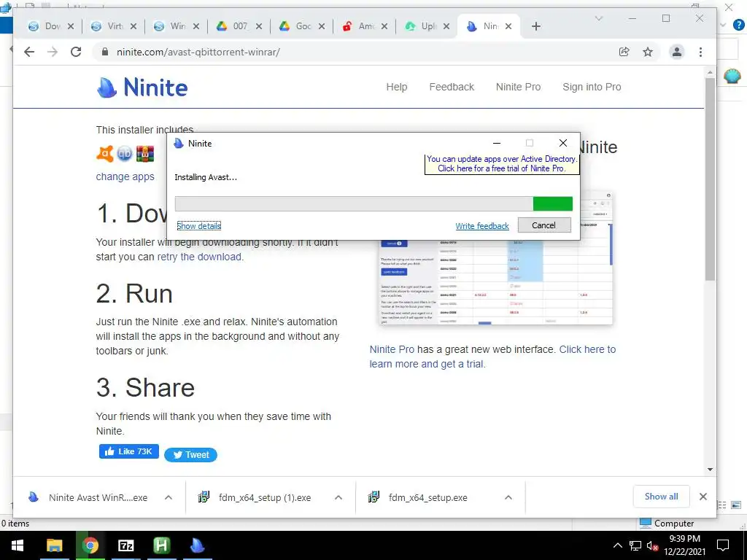Viewport: 747px width, 560px height.
Task: Switch to the Dow tab
Action: 52,26
